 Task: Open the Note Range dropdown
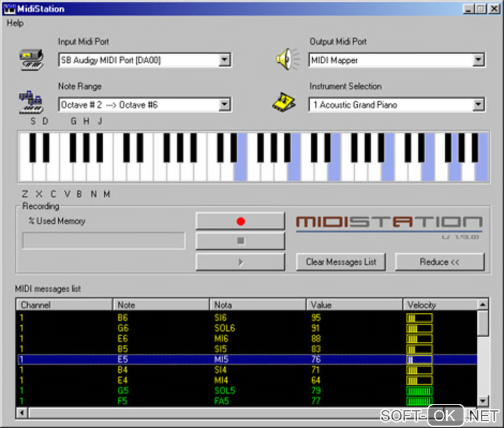pyautogui.click(x=224, y=104)
